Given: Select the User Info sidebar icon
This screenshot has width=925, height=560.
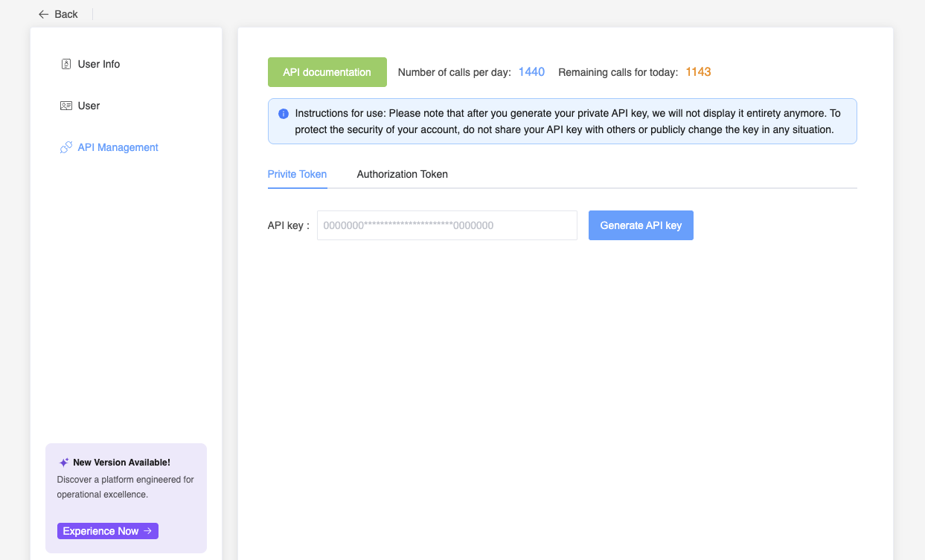Looking at the screenshot, I should tap(65, 64).
